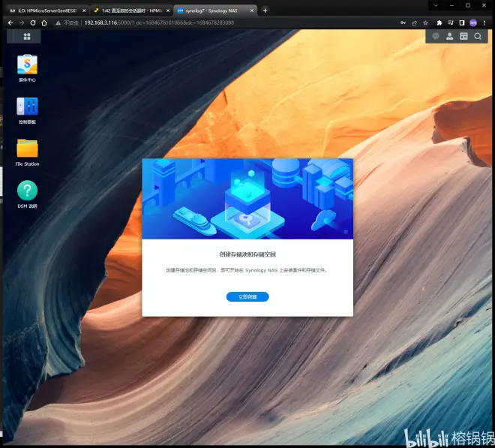495x448 pixels.
Task: Click the not secure warning icon
Action: tap(58, 23)
